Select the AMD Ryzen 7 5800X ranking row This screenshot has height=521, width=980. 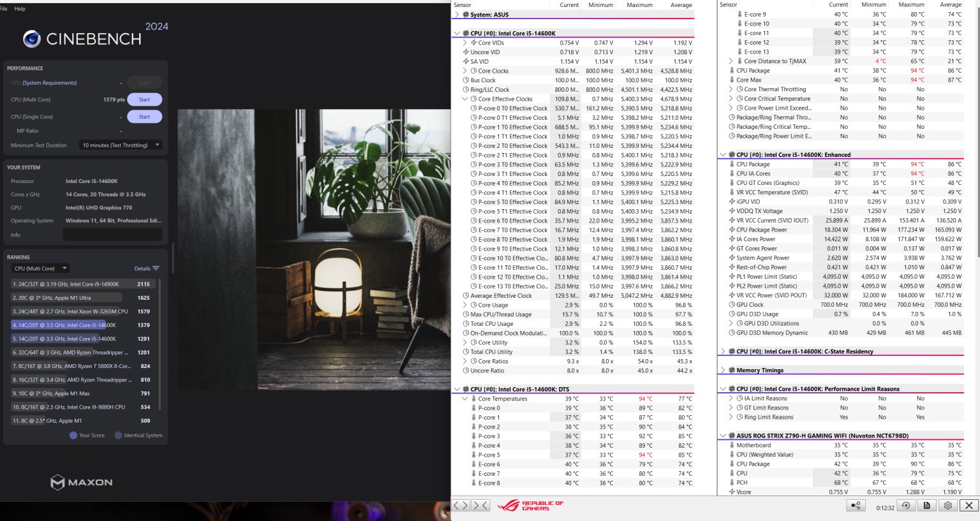[x=82, y=366]
